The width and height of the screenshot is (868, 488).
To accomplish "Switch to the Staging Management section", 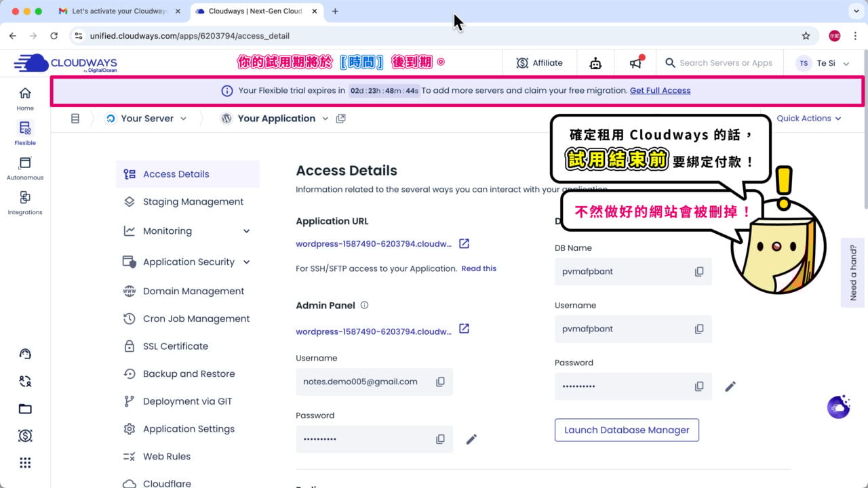I will click(193, 201).
